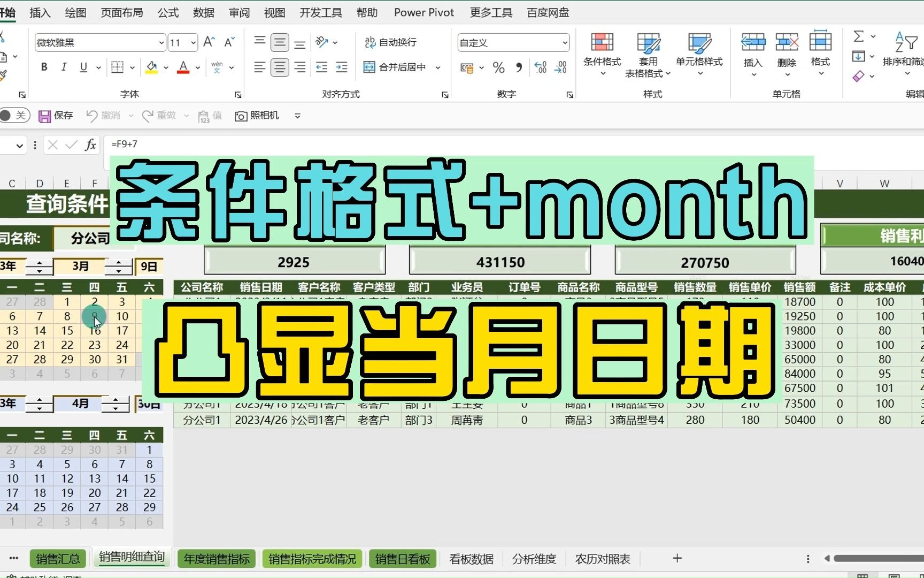Open 条件格式 conditional formatting
Screen dimensions: 924x578
(602, 54)
